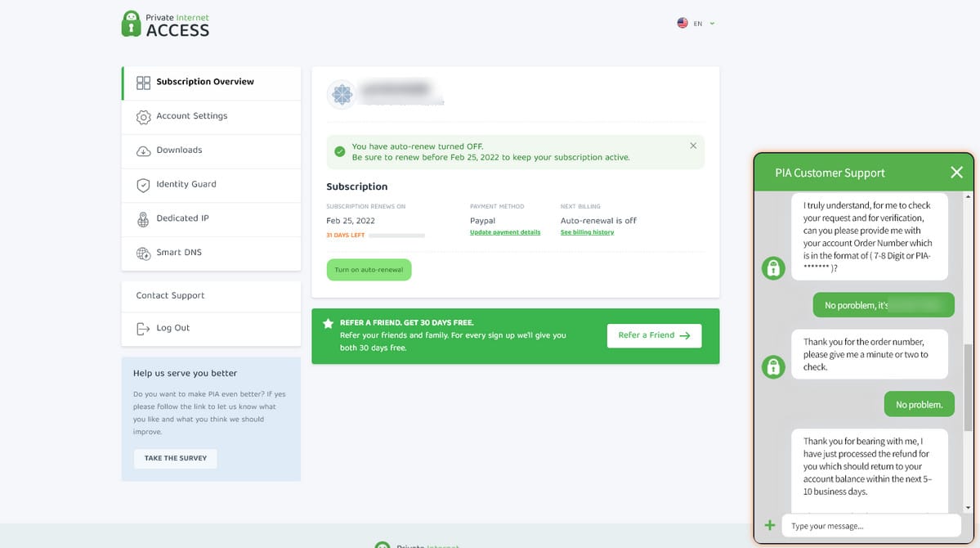Click the Dedicated IP globe icon
This screenshot has height=548, width=980.
[x=143, y=219]
